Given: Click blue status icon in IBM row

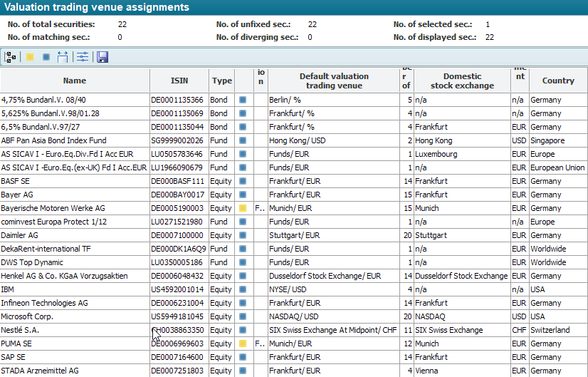Looking at the screenshot, I should point(242,289).
